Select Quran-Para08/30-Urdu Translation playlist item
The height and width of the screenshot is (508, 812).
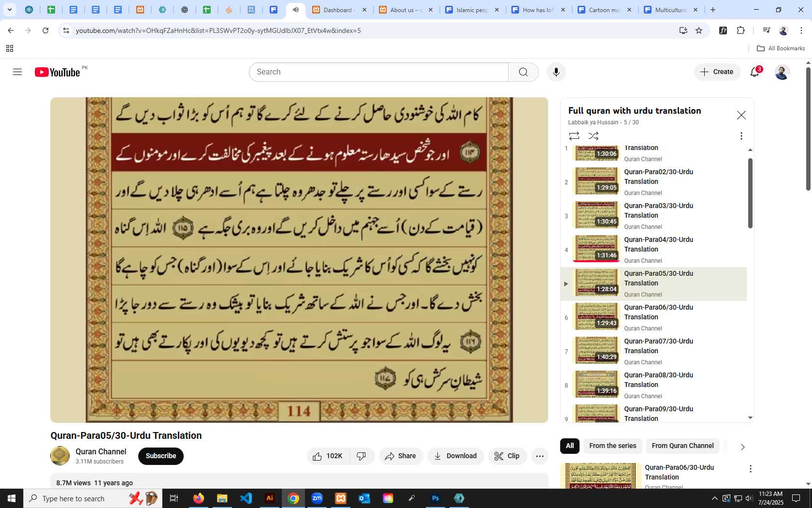click(x=653, y=385)
